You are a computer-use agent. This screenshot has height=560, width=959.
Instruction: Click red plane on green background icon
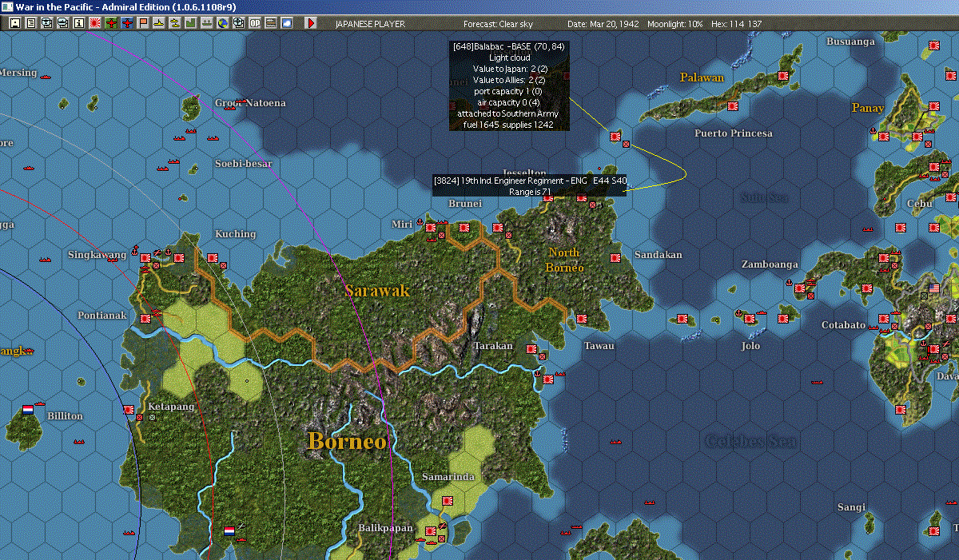tap(110, 23)
